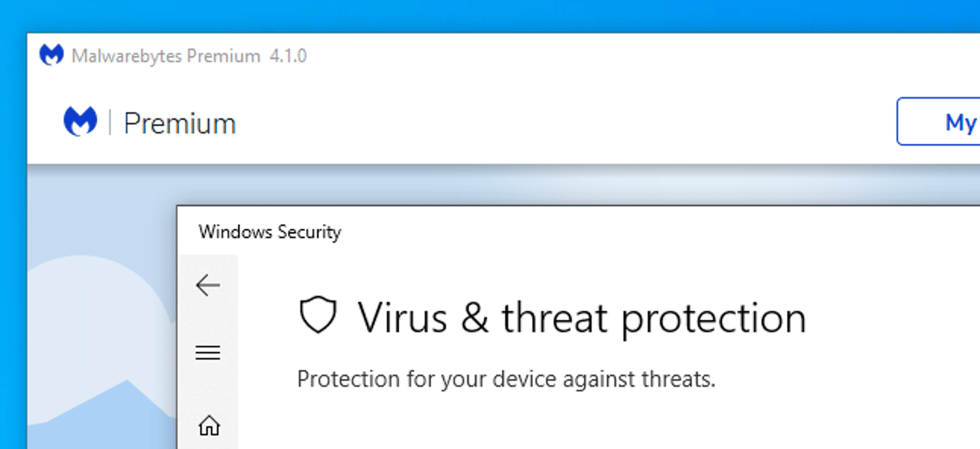Click the version number 4.1.0 in title bar
980x449 pixels.
pos(288,56)
